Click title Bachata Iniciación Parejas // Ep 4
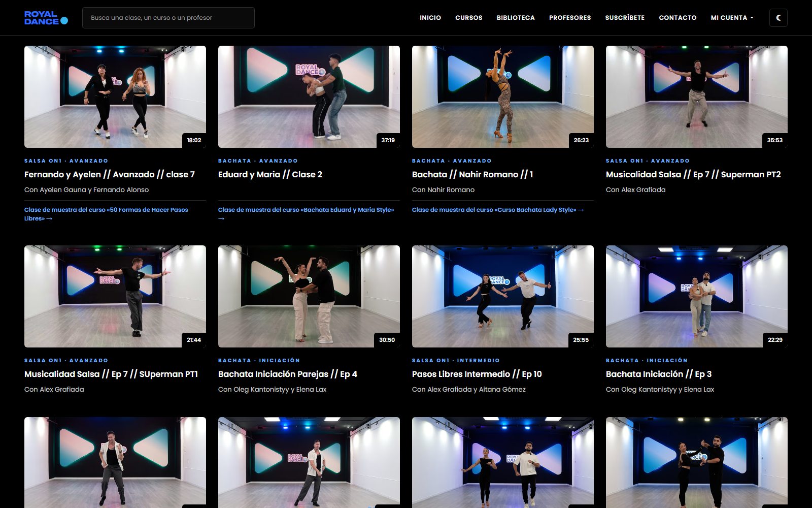The height and width of the screenshot is (508, 812). pos(288,374)
